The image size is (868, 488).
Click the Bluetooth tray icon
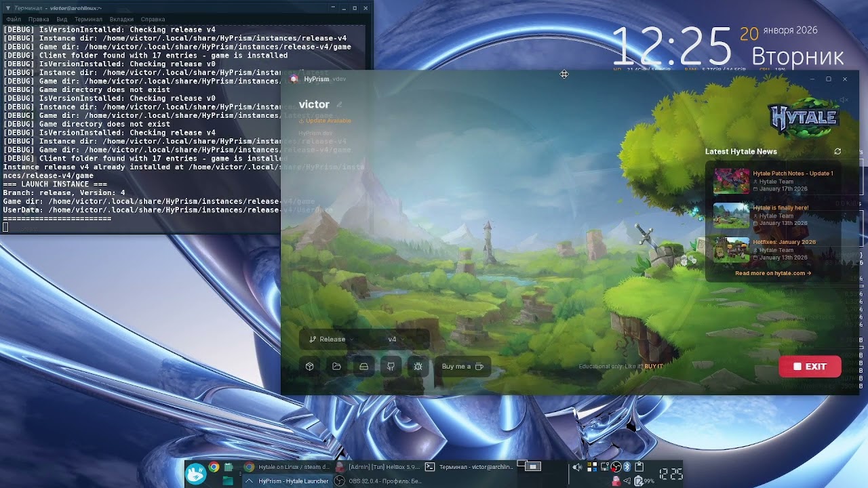pos(627,467)
